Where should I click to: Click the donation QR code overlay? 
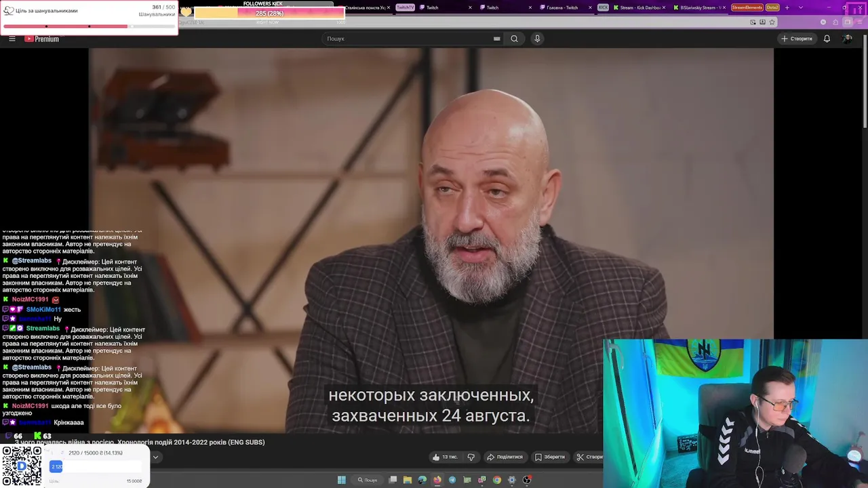pyautogui.click(x=22, y=466)
